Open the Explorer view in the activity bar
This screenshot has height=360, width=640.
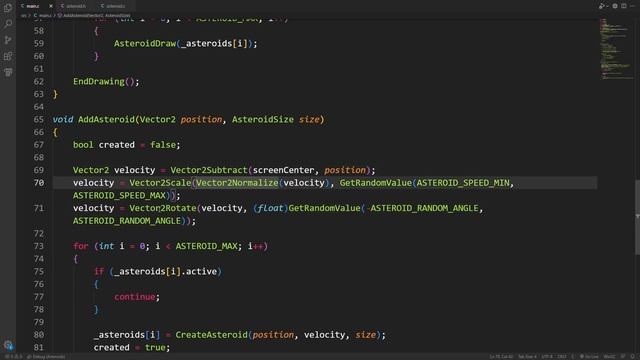[x=8, y=8]
